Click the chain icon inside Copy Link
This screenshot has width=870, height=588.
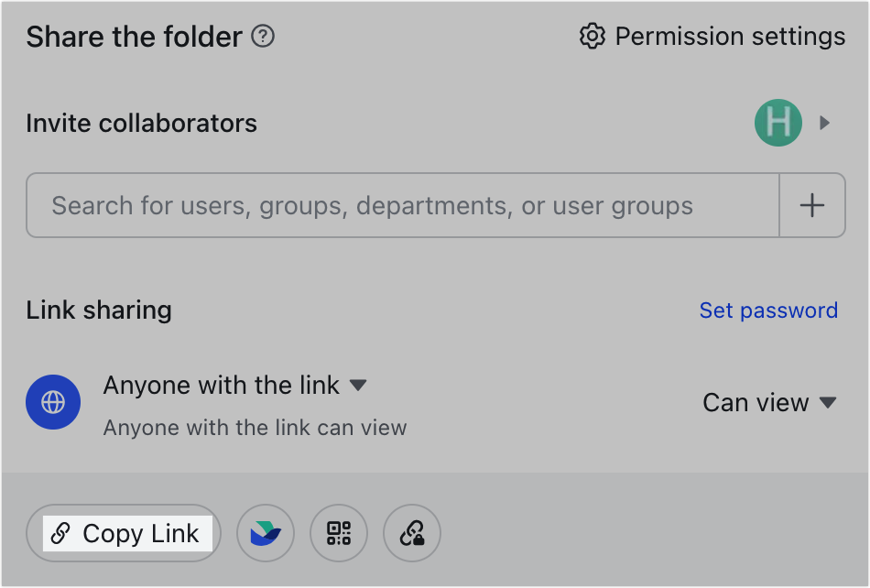pyautogui.click(x=60, y=534)
